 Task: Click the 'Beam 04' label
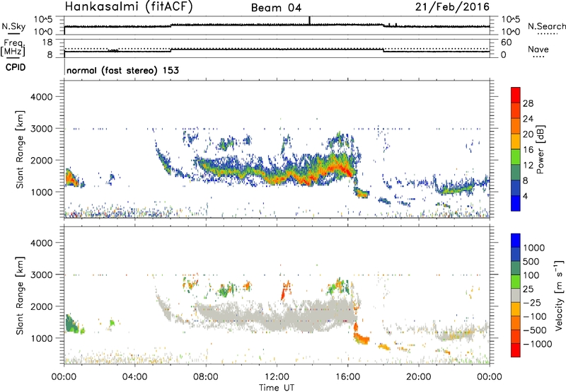[x=276, y=8]
